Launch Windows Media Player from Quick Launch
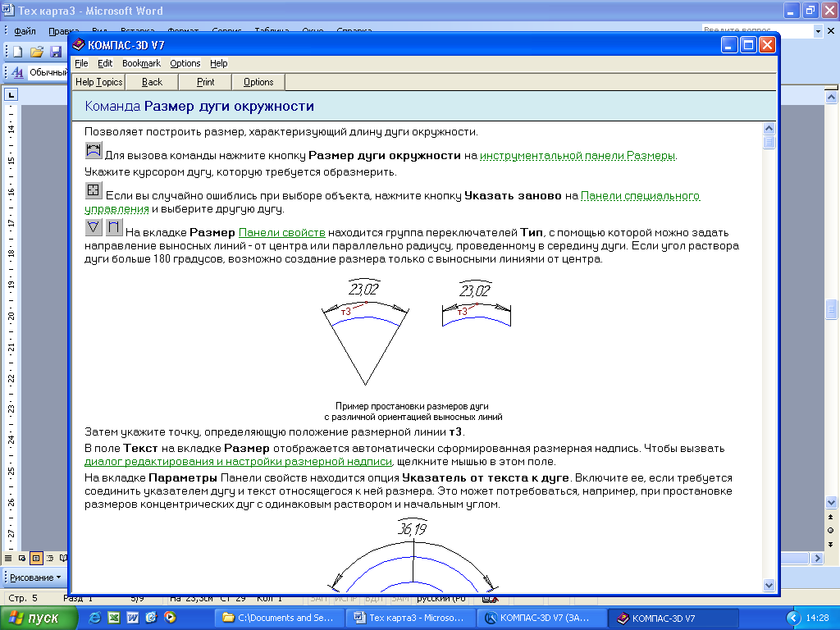Viewport: 840px width, 630px height. point(170,618)
